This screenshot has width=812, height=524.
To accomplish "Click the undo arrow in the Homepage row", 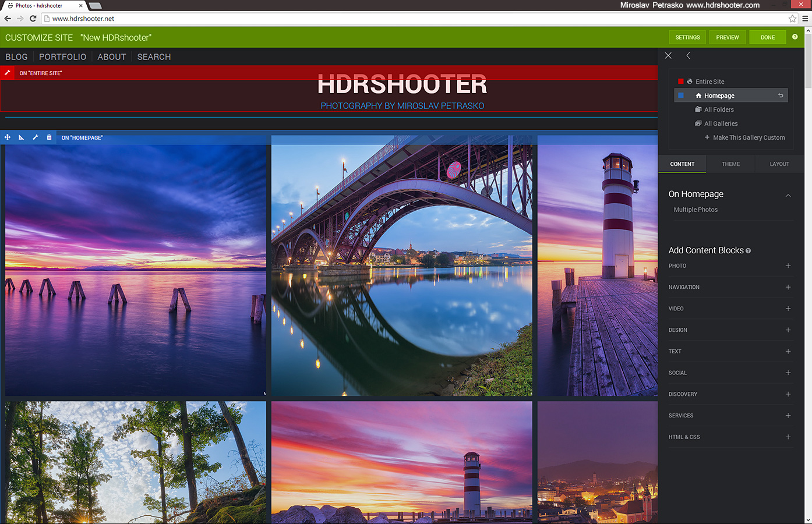I will [781, 95].
